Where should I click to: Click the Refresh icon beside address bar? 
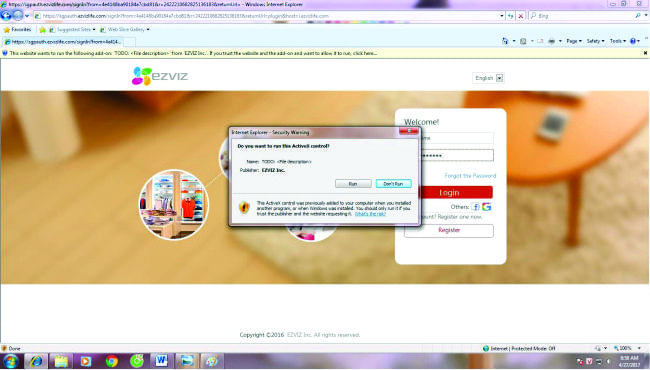(511, 16)
